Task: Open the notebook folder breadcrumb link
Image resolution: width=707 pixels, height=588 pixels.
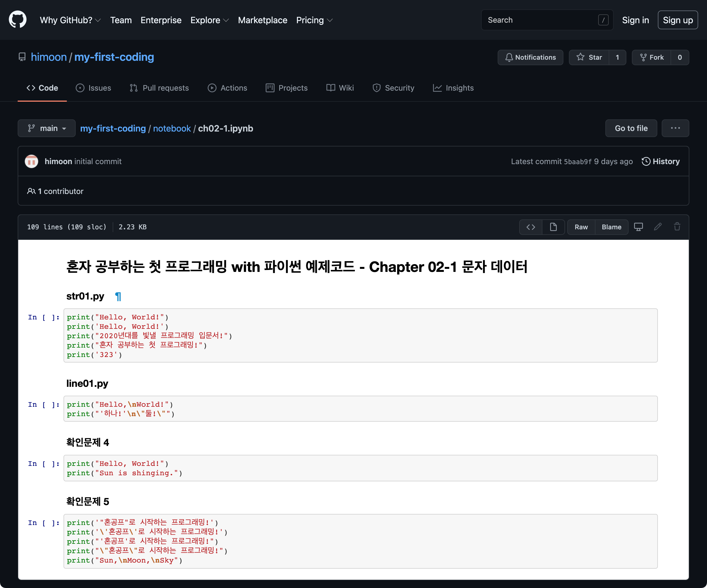Action: click(x=172, y=128)
